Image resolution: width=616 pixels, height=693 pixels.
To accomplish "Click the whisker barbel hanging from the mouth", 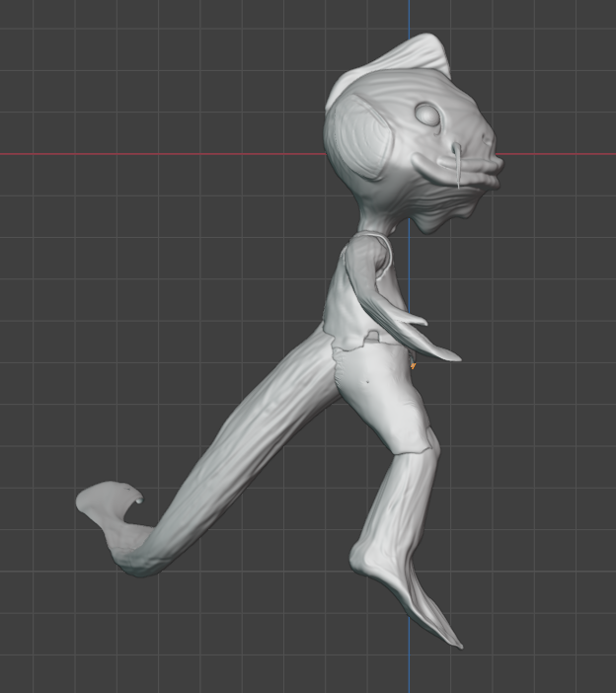I will (457, 166).
